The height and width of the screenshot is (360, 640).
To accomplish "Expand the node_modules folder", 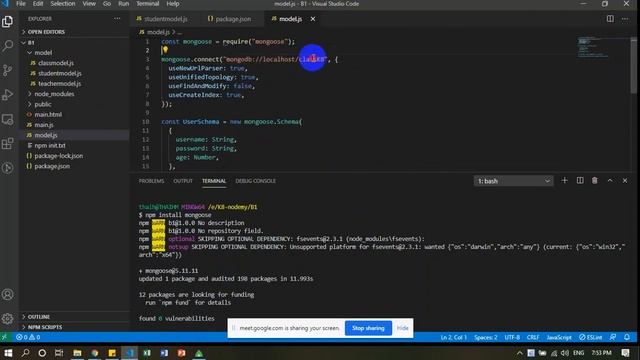I will pos(54,94).
